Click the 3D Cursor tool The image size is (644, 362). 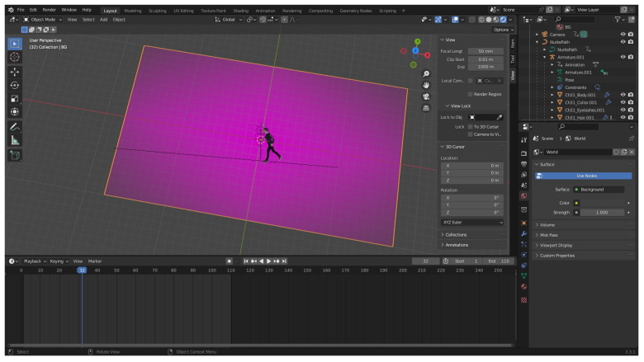tap(15, 58)
